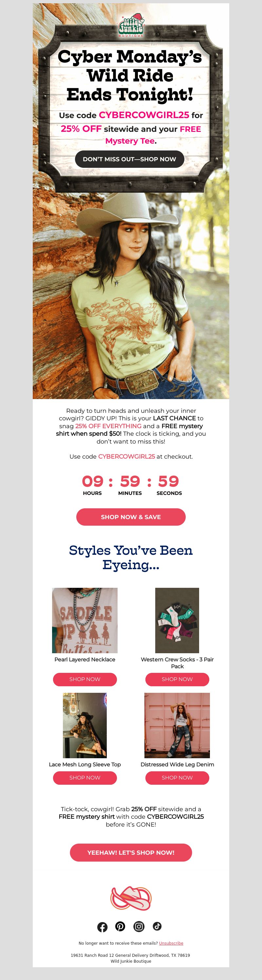
Task: Shop Now for Western Crew Socks
Action: [177, 679]
